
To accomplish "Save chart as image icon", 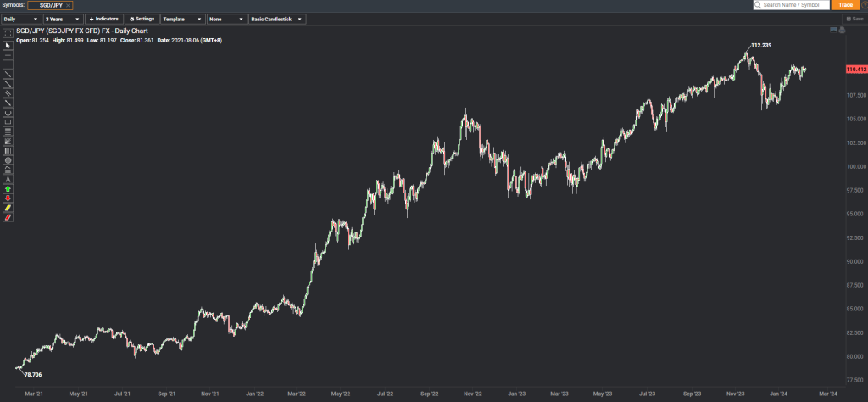I will tap(833, 30).
